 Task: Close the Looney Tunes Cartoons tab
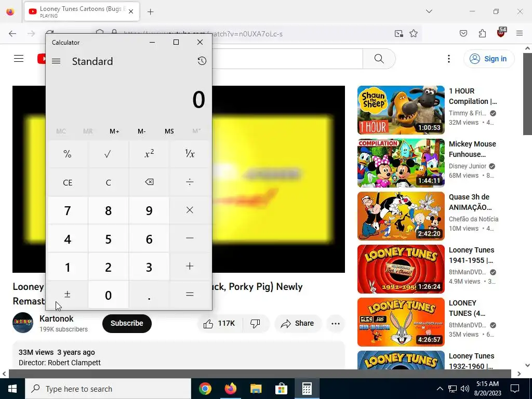click(x=131, y=11)
